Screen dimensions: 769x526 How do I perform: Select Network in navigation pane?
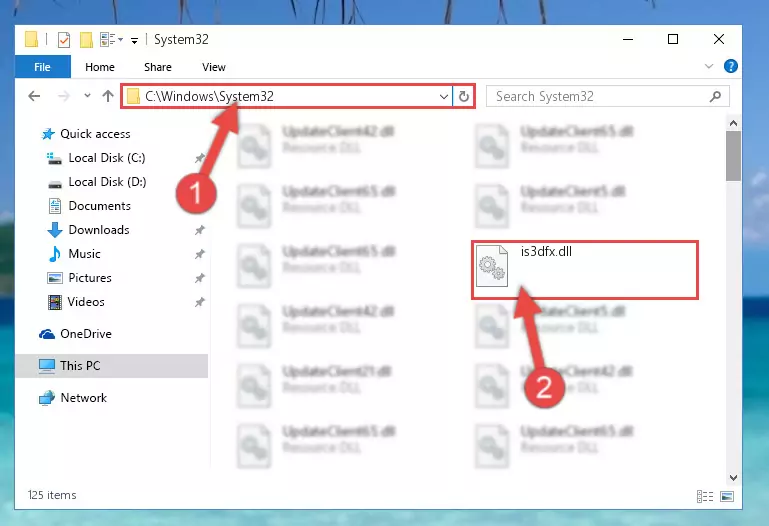[x=83, y=398]
